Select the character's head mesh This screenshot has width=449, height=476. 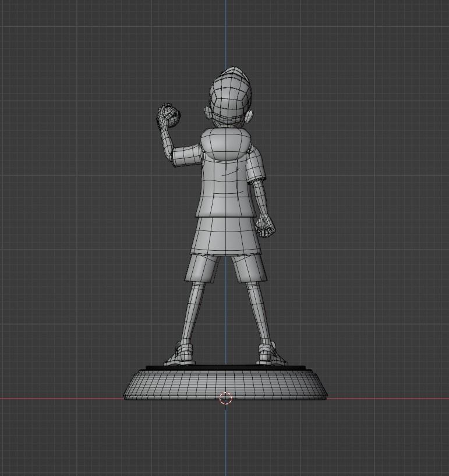(228, 98)
